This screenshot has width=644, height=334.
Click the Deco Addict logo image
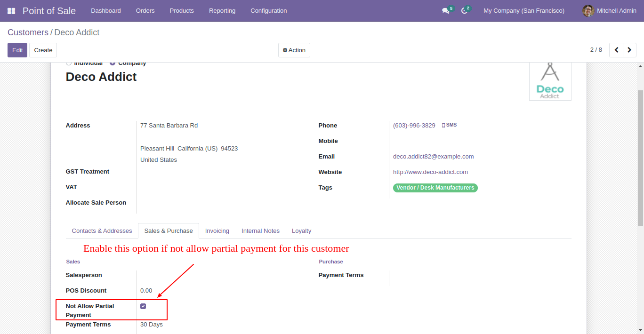[x=550, y=81]
